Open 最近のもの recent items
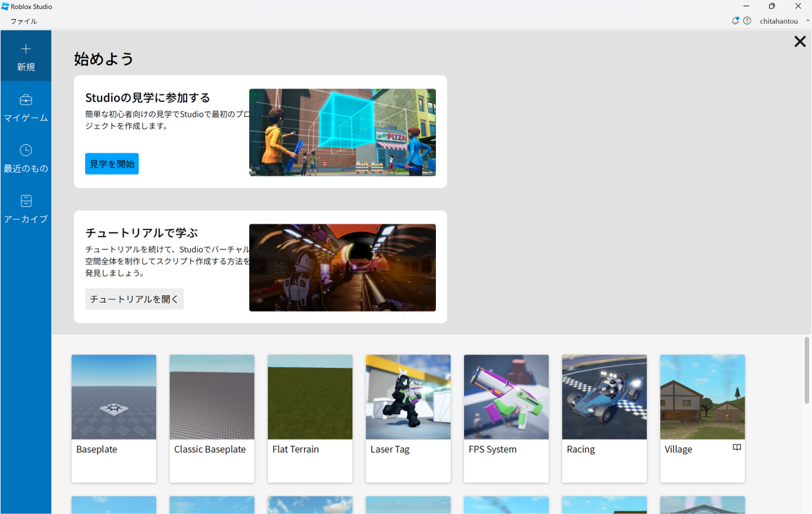The width and height of the screenshot is (812, 514). click(x=26, y=158)
